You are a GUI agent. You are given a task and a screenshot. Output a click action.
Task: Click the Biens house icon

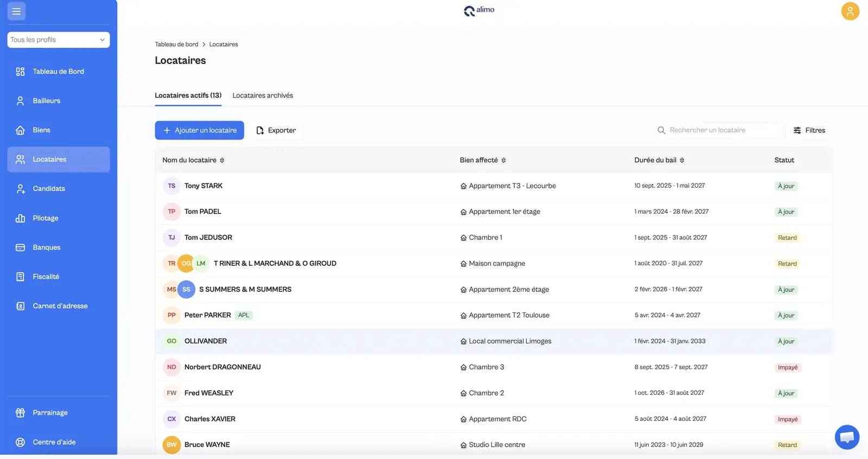20,130
